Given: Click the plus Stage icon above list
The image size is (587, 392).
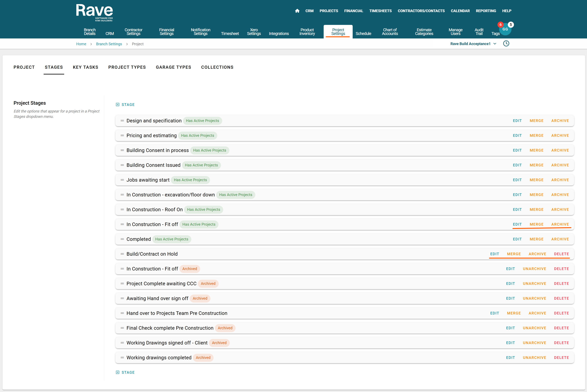Looking at the screenshot, I should point(117,104).
